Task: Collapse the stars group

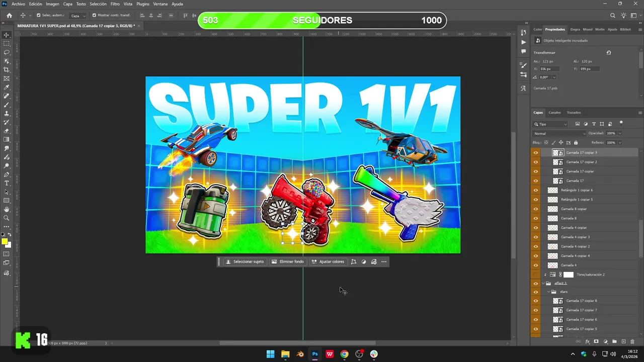Action: pos(548,292)
